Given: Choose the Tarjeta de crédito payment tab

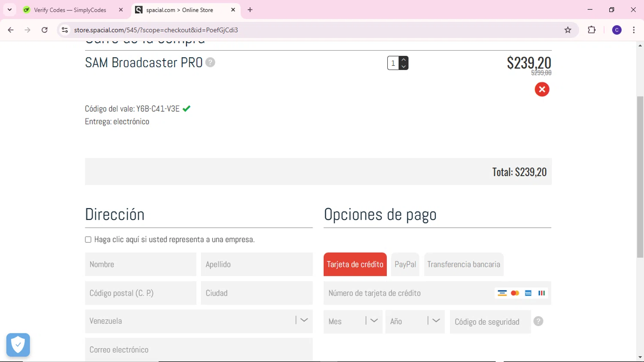Looking at the screenshot, I should [x=355, y=264].
